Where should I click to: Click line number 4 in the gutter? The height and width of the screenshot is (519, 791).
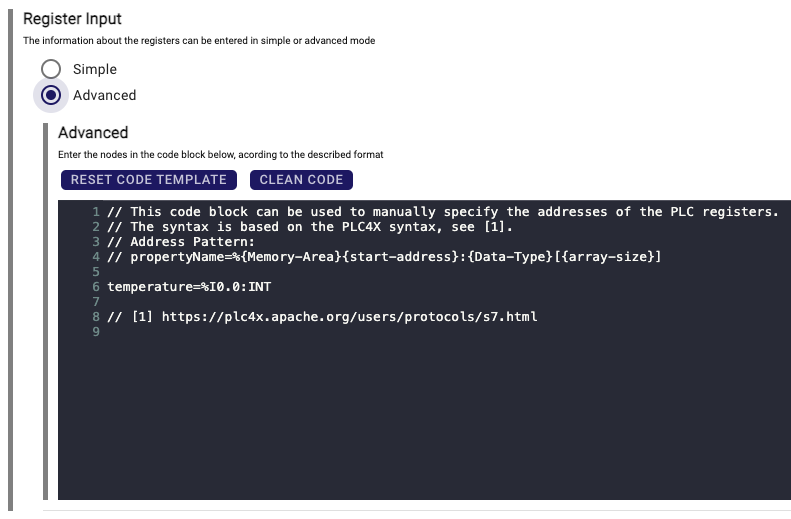tap(96, 257)
